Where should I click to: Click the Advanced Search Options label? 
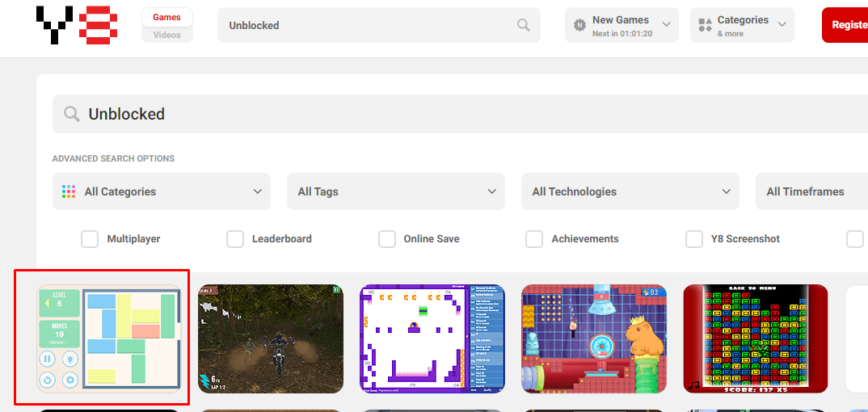coord(113,158)
